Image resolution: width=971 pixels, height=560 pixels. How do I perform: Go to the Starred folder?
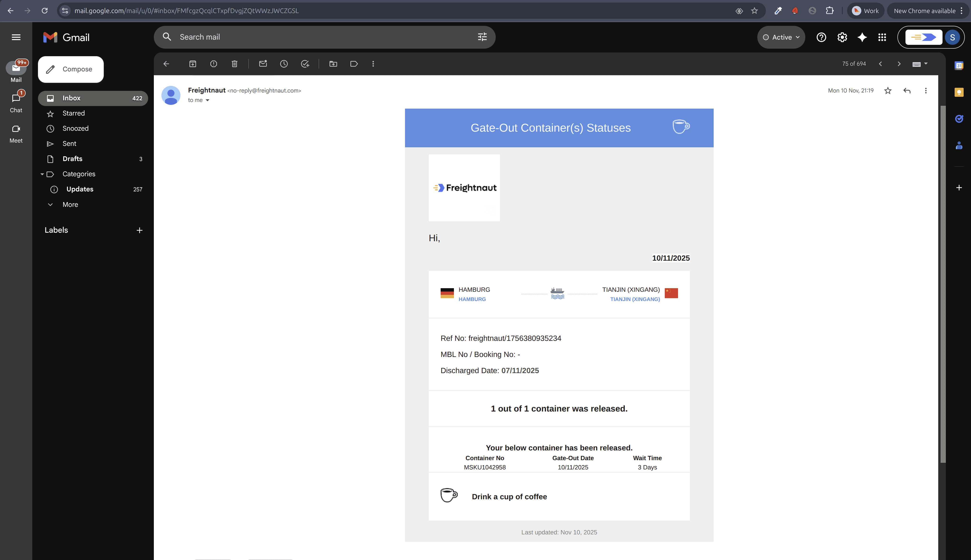74,113
